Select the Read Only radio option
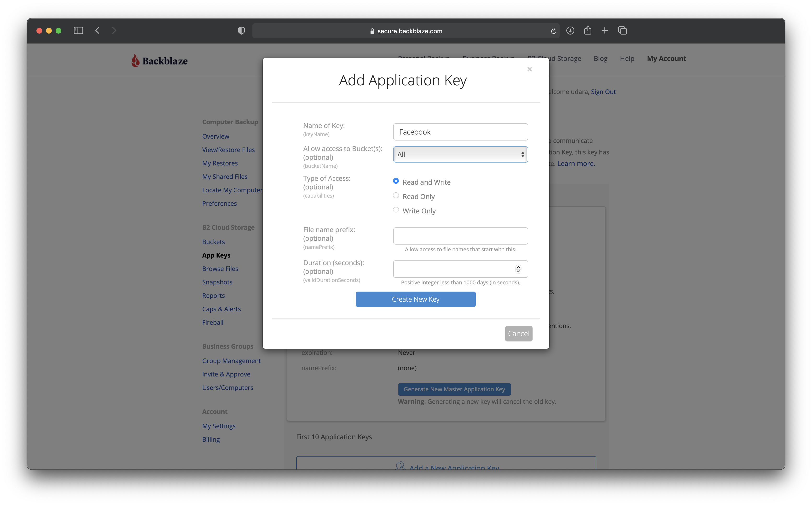This screenshot has height=505, width=812. [x=396, y=195]
